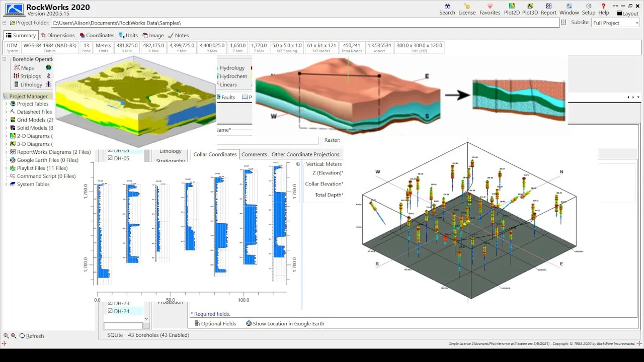The image size is (644, 362).
Task: Refresh the Project Manager
Action: (x=32, y=336)
